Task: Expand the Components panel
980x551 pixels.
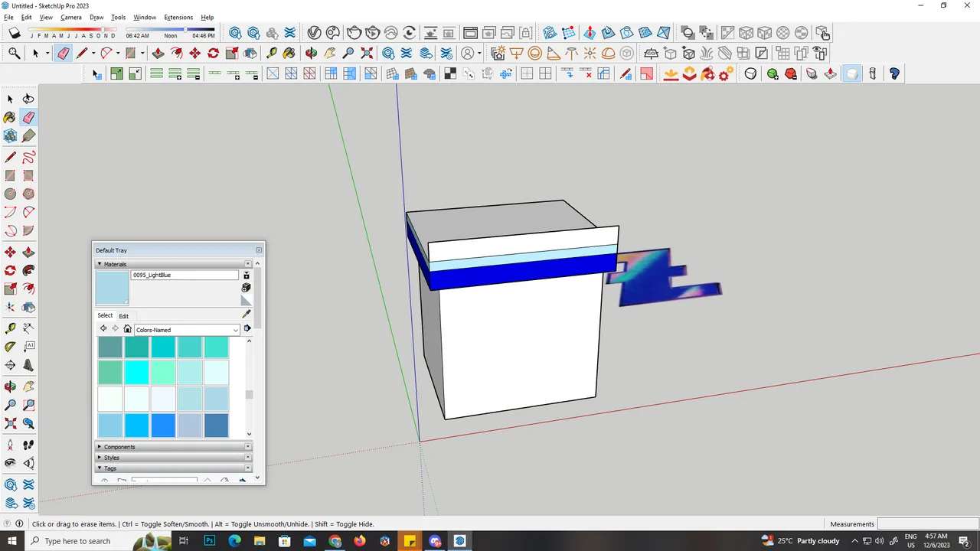Action: pos(100,447)
